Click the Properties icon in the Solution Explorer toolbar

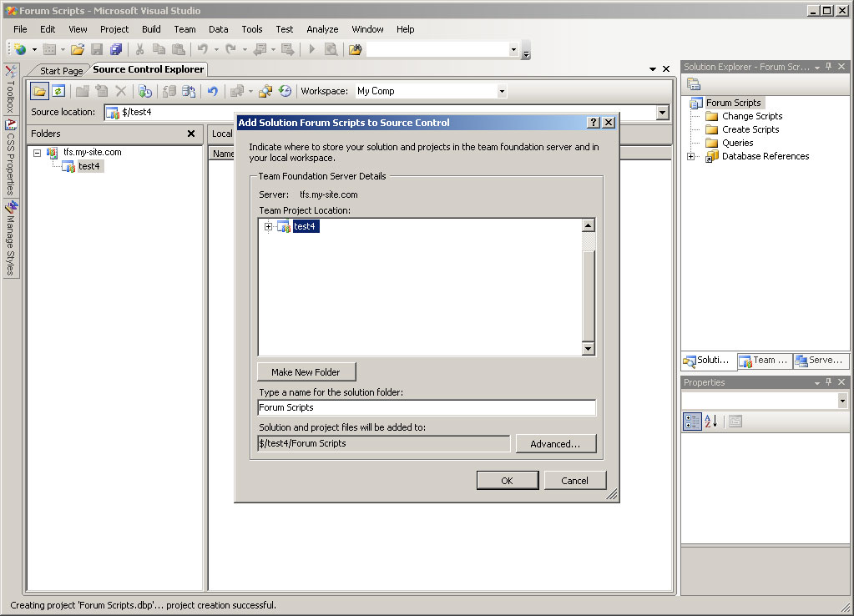pos(694,83)
